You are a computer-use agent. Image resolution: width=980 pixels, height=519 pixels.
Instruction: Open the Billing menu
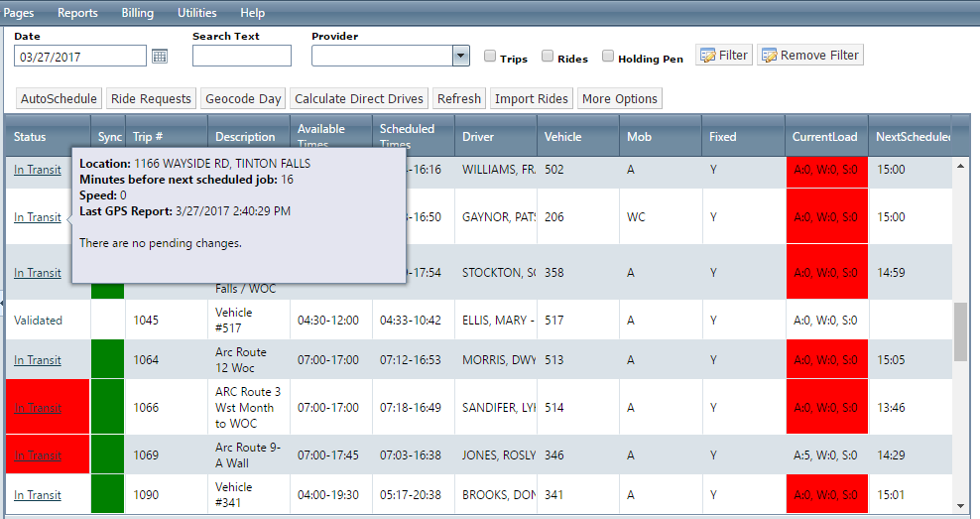point(138,13)
